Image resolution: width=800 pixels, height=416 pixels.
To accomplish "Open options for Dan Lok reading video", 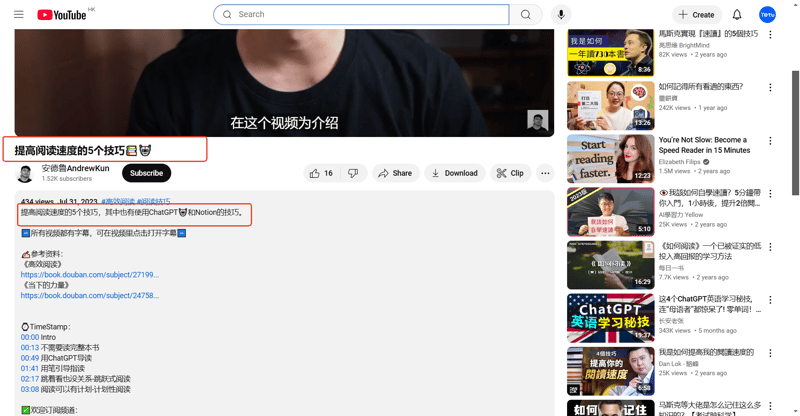I will pyautogui.click(x=770, y=353).
